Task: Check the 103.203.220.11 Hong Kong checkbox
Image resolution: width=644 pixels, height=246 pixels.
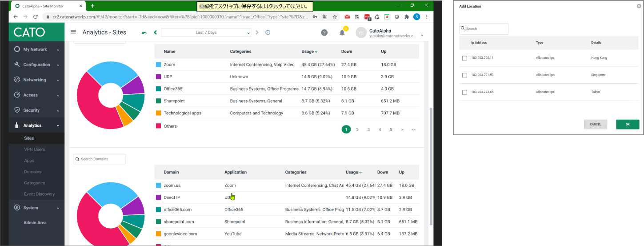Action: click(x=464, y=58)
